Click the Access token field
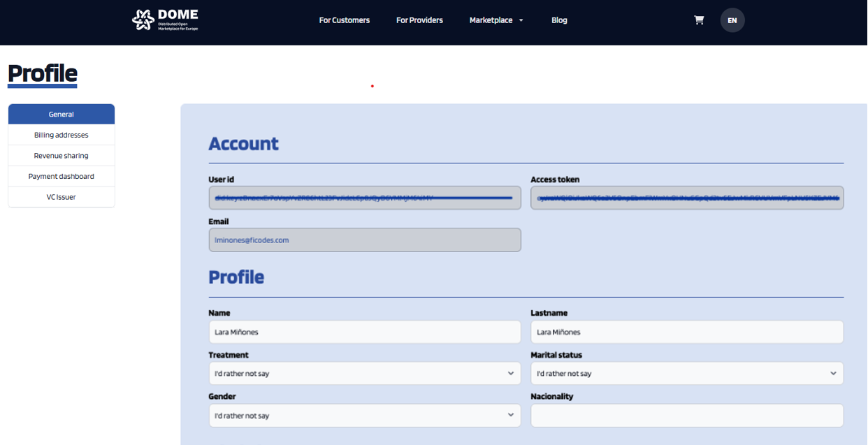 point(687,198)
